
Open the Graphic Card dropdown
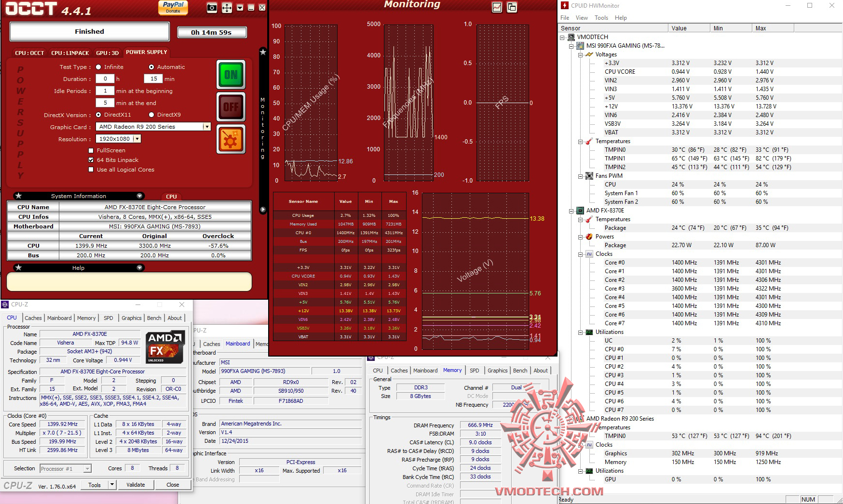click(207, 127)
